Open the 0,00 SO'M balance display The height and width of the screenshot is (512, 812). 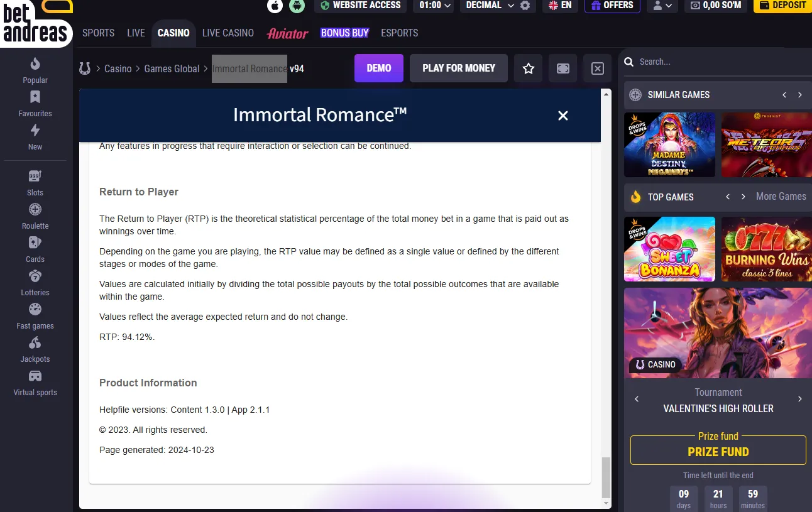click(716, 6)
